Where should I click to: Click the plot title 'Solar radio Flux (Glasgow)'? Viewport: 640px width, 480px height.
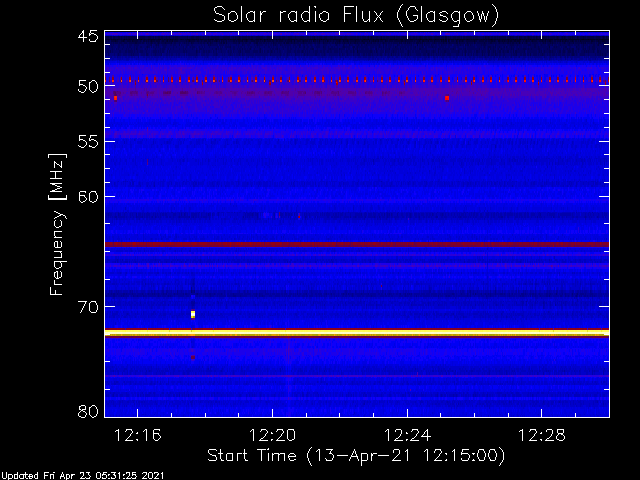356,15
